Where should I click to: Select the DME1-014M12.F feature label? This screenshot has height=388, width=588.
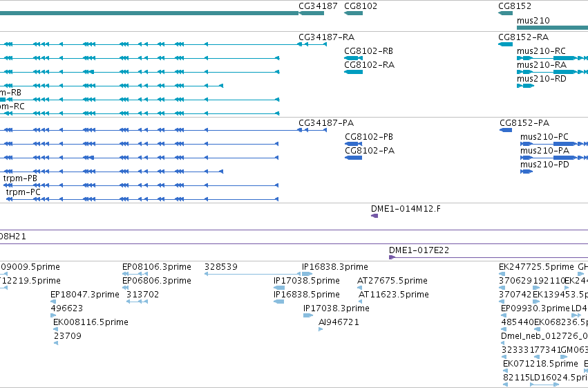click(x=406, y=209)
